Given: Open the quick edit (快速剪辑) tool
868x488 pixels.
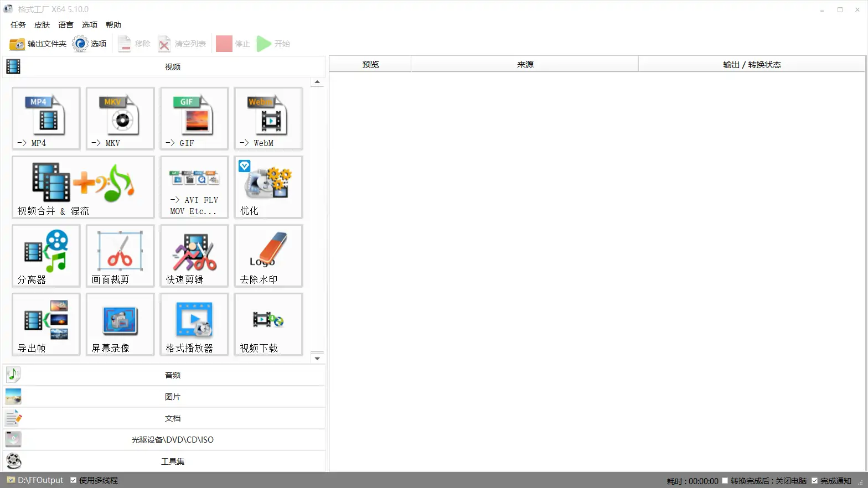Looking at the screenshot, I should coord(194,256).
